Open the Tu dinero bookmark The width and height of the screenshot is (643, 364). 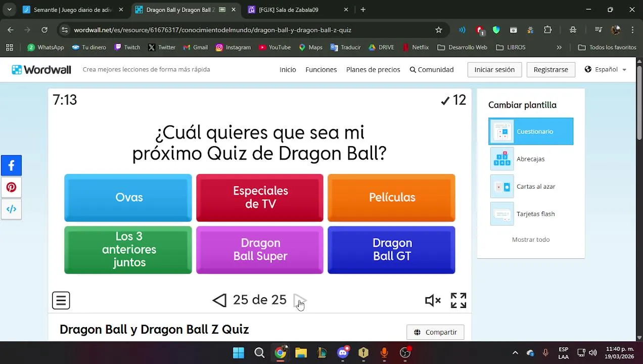pos(89,48)
